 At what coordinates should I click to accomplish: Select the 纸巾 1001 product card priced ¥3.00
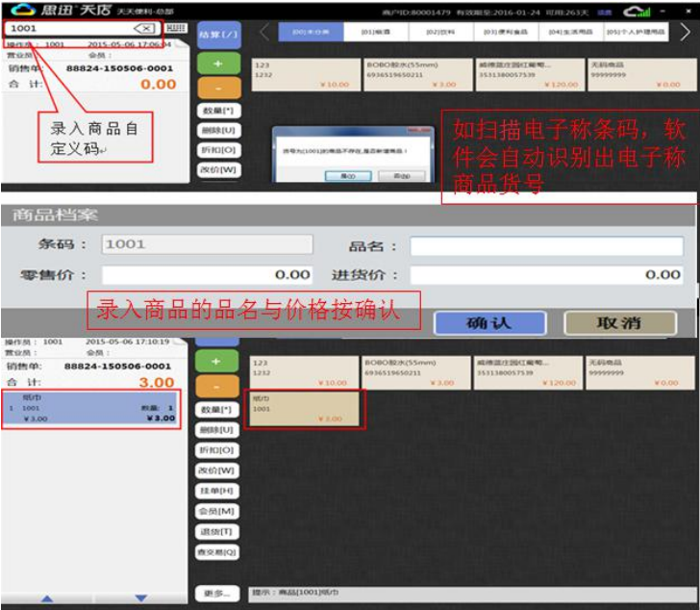tap(305, 408)
